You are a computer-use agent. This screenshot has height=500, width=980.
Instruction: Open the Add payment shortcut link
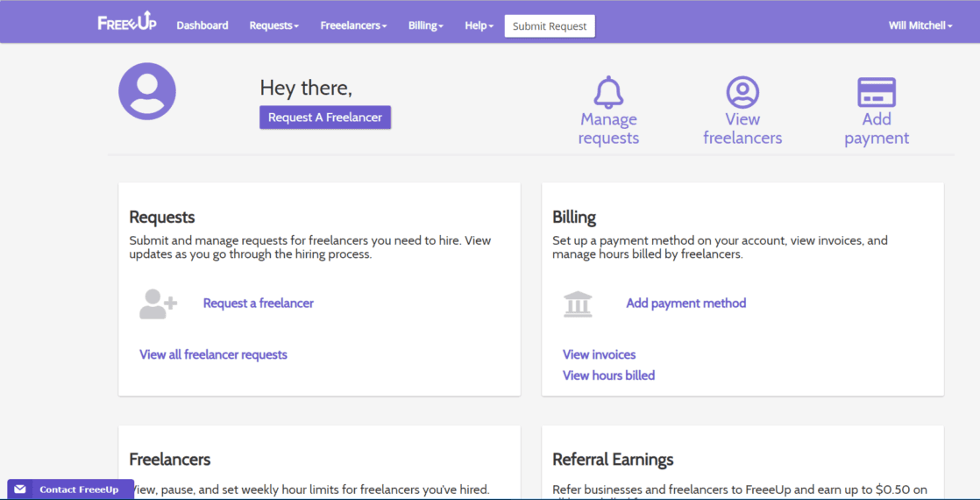click(877, 128)
